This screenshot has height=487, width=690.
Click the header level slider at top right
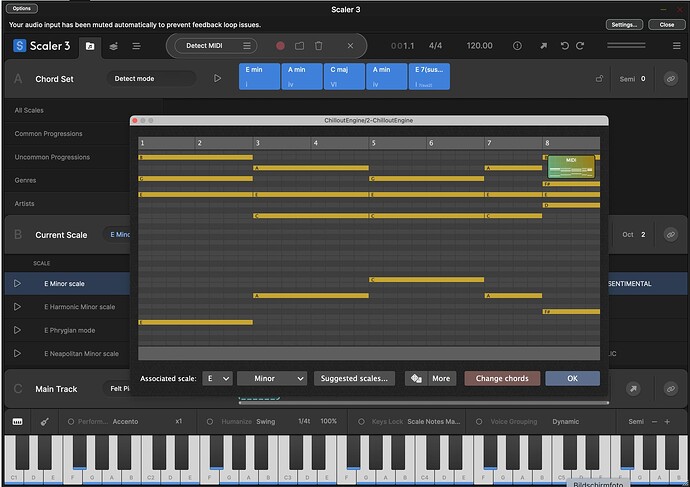tap(626, 45)
